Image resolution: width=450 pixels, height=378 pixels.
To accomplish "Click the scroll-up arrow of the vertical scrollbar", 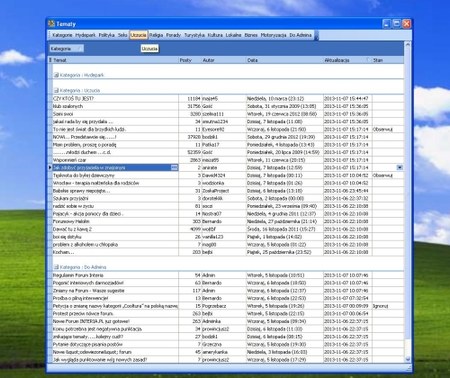I will point(408,44).
